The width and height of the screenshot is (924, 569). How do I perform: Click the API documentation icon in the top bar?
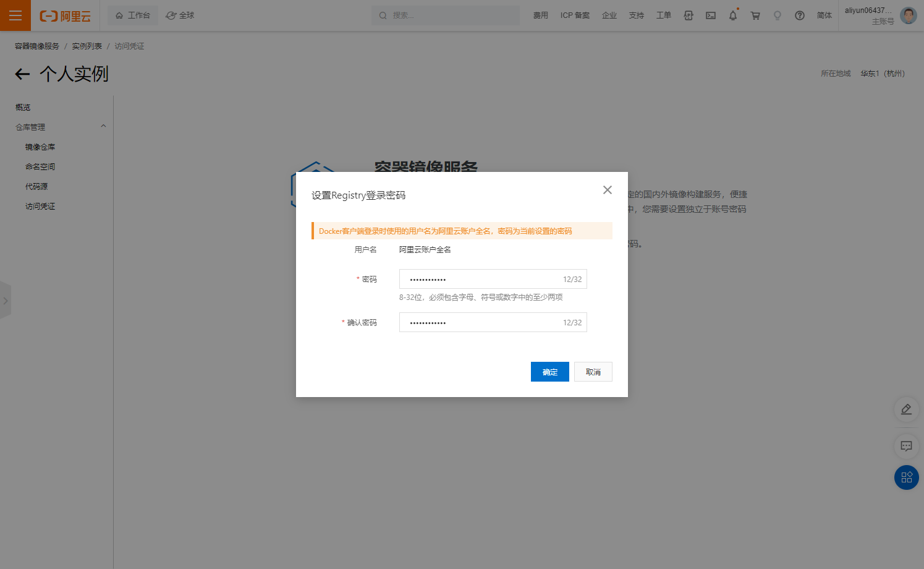tap(689, 15)
